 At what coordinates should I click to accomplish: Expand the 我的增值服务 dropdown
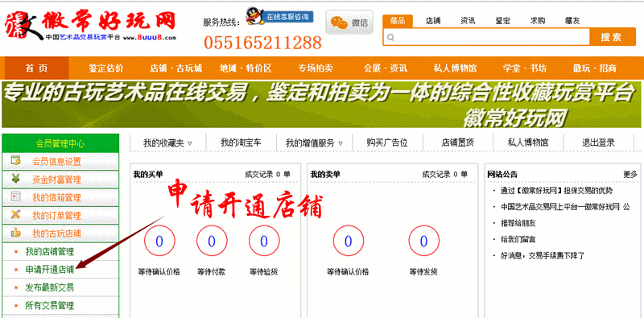pyautogui.click(x=314, y=143)
